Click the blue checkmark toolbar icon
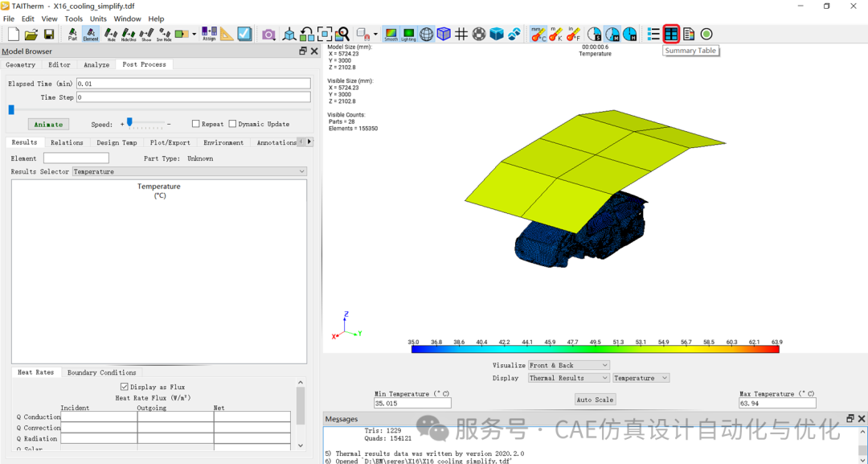Viewport: 868px width, 464px height. [244, 35]
